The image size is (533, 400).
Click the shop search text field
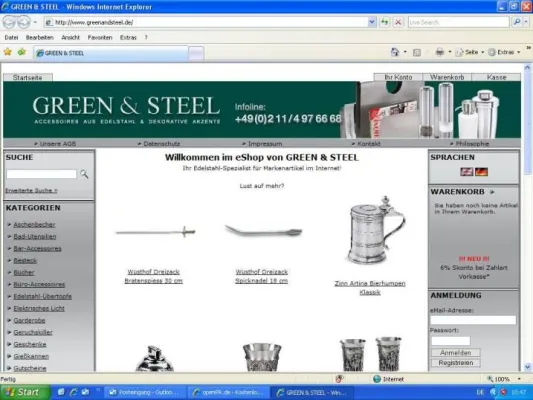tap(41, 174)
